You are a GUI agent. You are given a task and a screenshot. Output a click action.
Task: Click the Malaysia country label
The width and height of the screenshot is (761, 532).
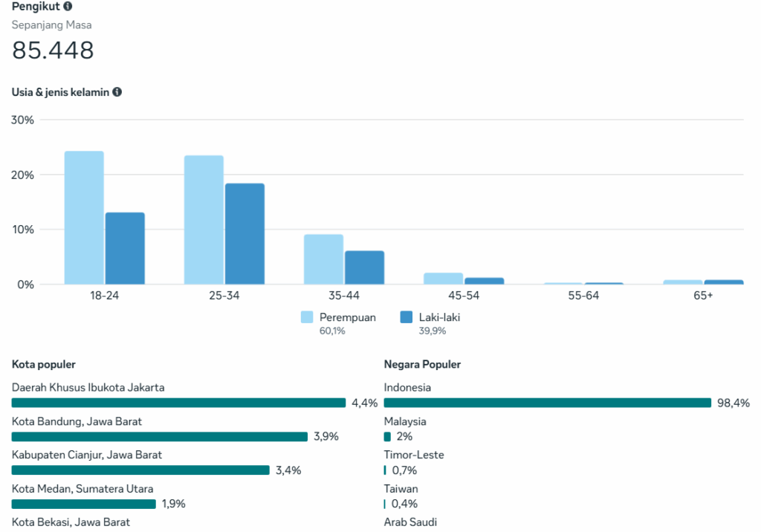coord(405,421)
